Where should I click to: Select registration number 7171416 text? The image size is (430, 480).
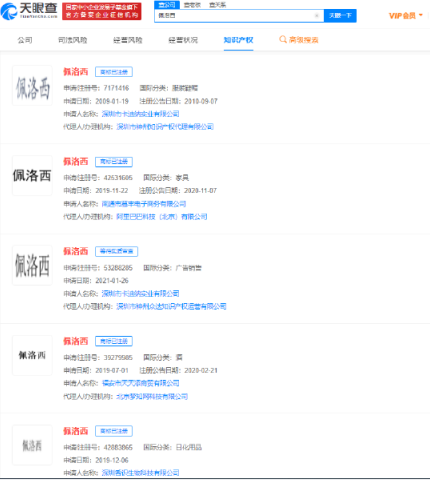tap(116, 88)
